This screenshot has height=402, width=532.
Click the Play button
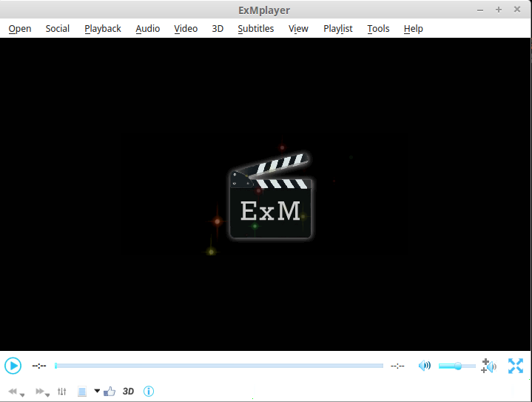[13, 366]
